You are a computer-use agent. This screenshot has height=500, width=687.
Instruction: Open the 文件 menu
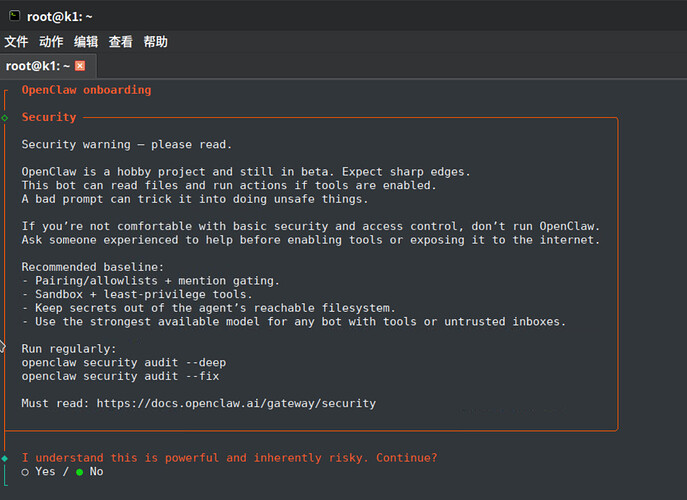(x=16, y=42)
